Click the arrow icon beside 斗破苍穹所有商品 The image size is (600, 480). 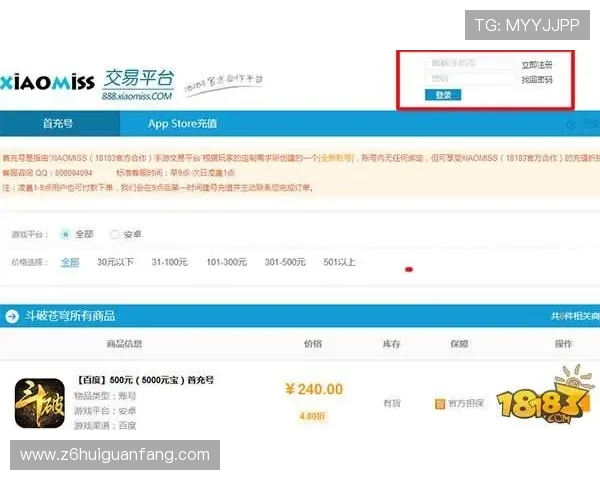pos(12,316)
